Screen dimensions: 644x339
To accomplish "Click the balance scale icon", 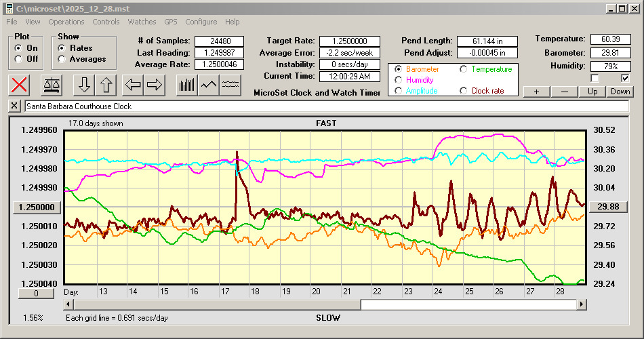I will pos(51,85).
